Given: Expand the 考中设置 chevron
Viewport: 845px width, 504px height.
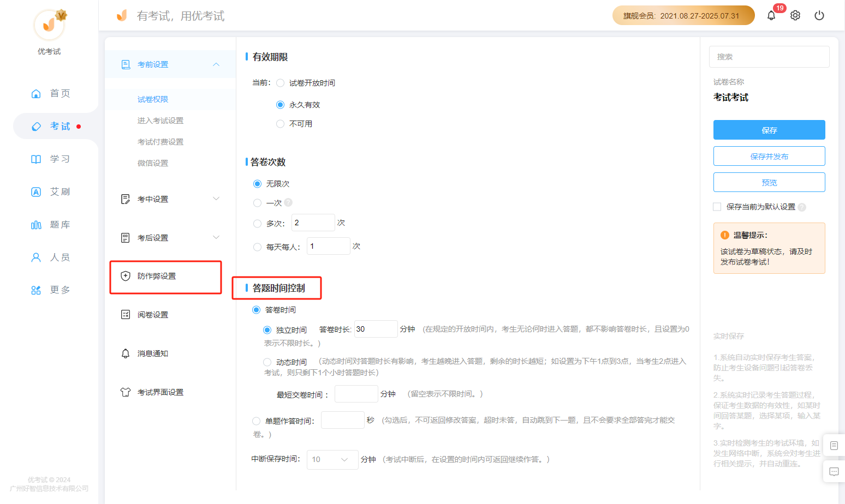Looking at the screenshot, I should tap(216, 199).
